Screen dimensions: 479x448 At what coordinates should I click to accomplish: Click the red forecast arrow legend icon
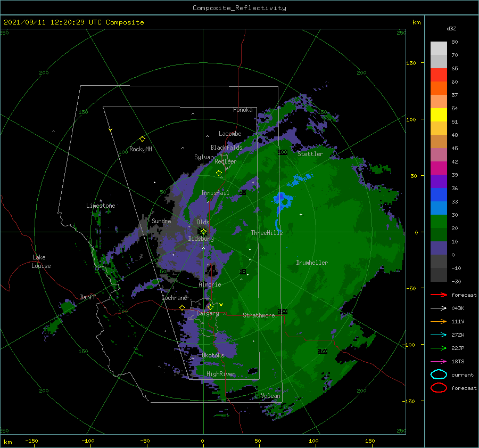pyautogui.click(x=439, y=295)
